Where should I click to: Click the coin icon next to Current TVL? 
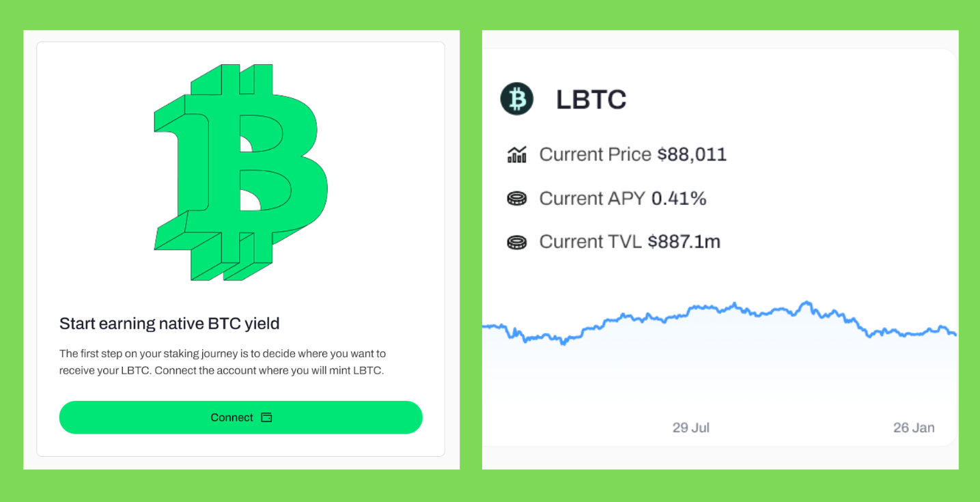tap(517, 242)
